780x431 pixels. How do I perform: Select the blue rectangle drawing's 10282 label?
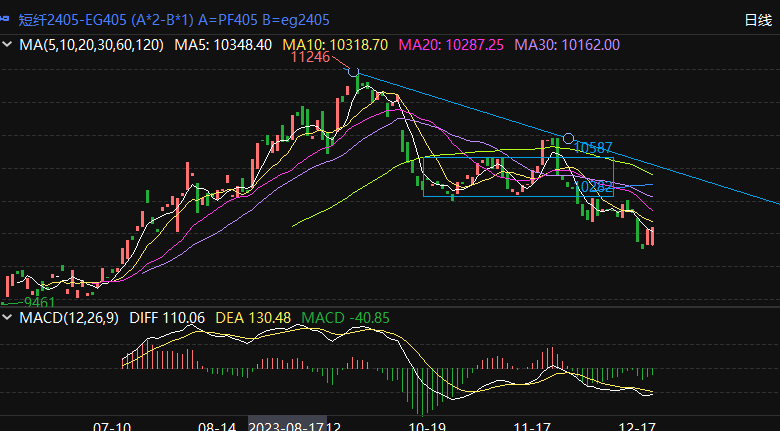[x=596, y=186]
